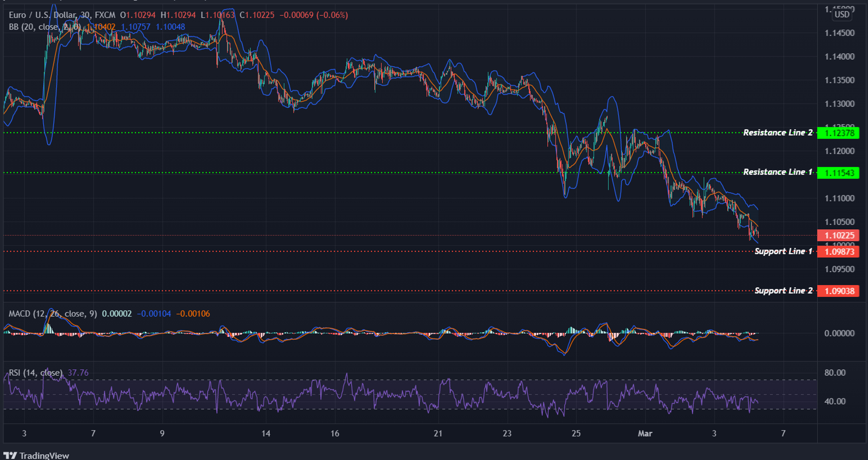Click the MACD histogram value 0.00002
The height and width of the screenshot is (460, 868).
point(117,313)
